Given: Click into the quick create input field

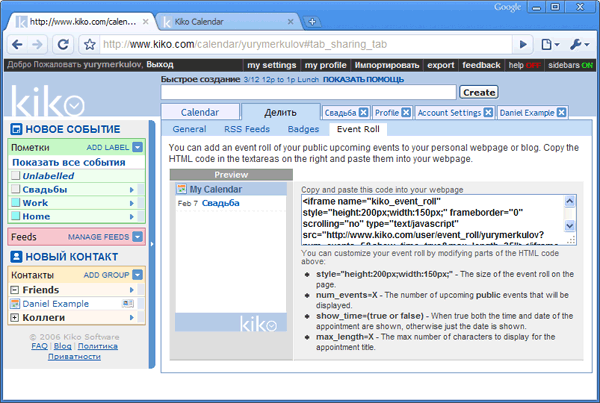Looking at the screenshot, I should tap(308, 92).
